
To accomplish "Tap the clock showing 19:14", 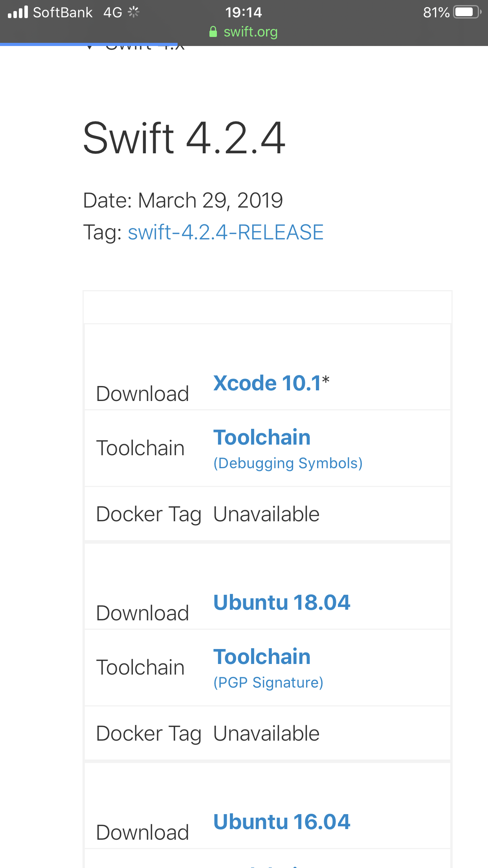I will pos(244,12).
